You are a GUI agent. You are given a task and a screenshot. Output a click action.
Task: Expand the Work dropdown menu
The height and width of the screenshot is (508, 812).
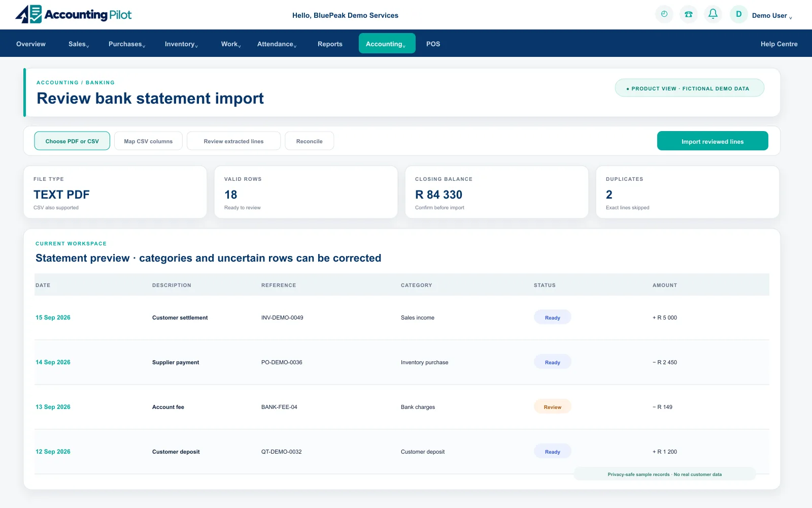[231, 44]
